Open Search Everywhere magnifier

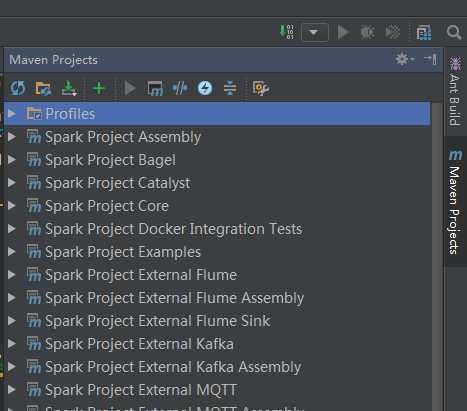pos(454,32)
